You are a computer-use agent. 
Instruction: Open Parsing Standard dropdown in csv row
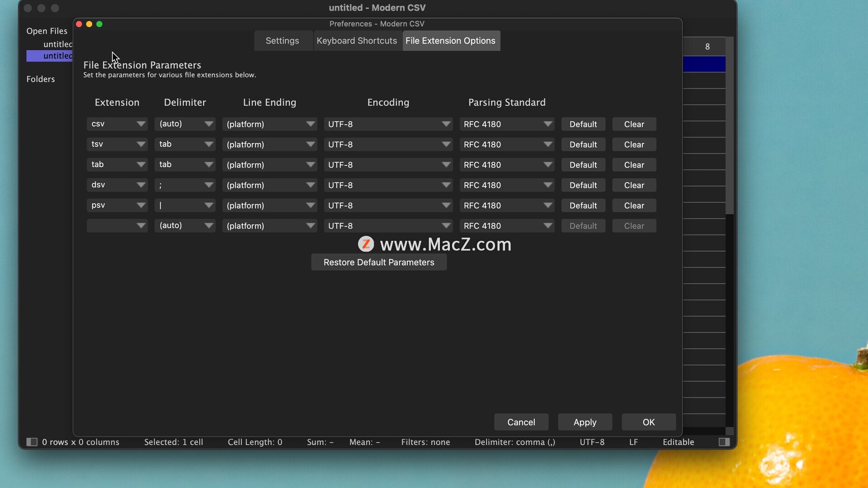coord(507,124)
